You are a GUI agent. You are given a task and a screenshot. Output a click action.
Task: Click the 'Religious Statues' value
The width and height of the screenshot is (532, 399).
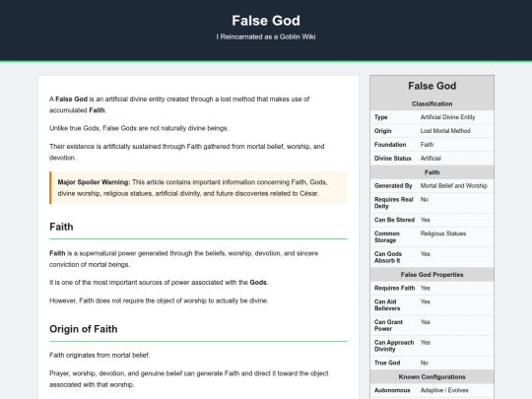pyautogui.click(x=443, y=233)
